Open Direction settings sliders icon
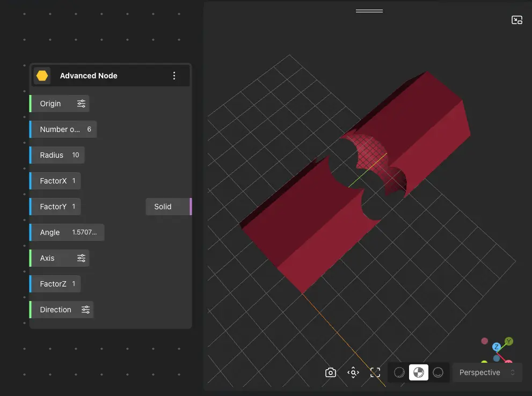Screen dimensions: 532x396 [85, 310]
